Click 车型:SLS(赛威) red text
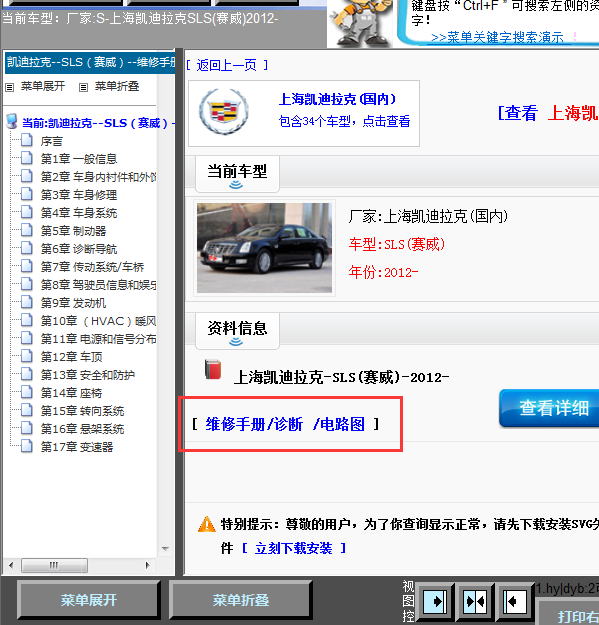 [397, 244]
